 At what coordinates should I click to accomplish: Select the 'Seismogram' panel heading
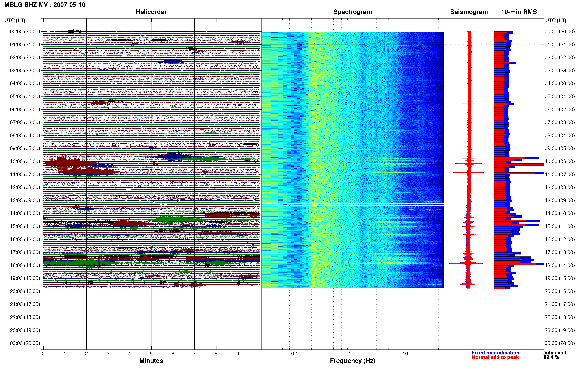coord(469,12)
